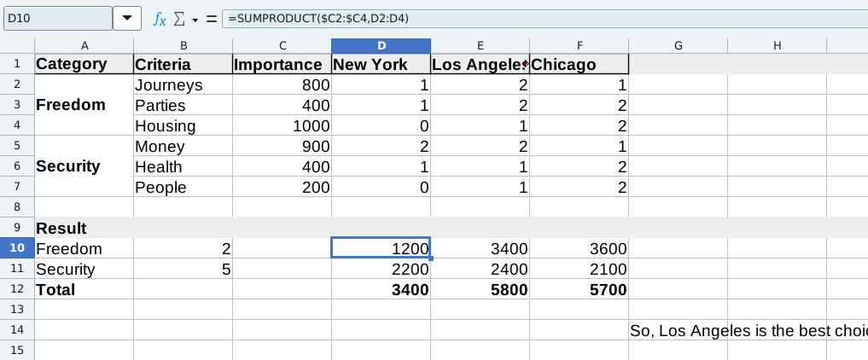This screenshot has height=360, width=868.
Task: Select column G header
Action: 679,46
